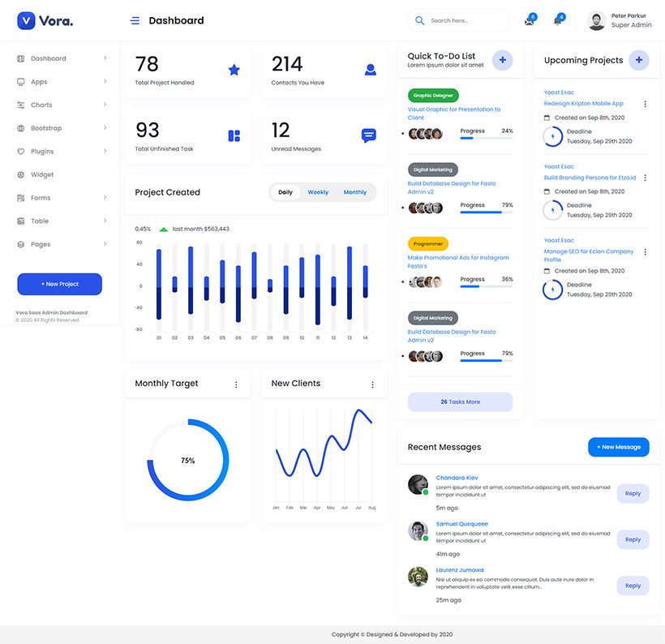Click the search input field
The image size is (665, 644).
466,21
